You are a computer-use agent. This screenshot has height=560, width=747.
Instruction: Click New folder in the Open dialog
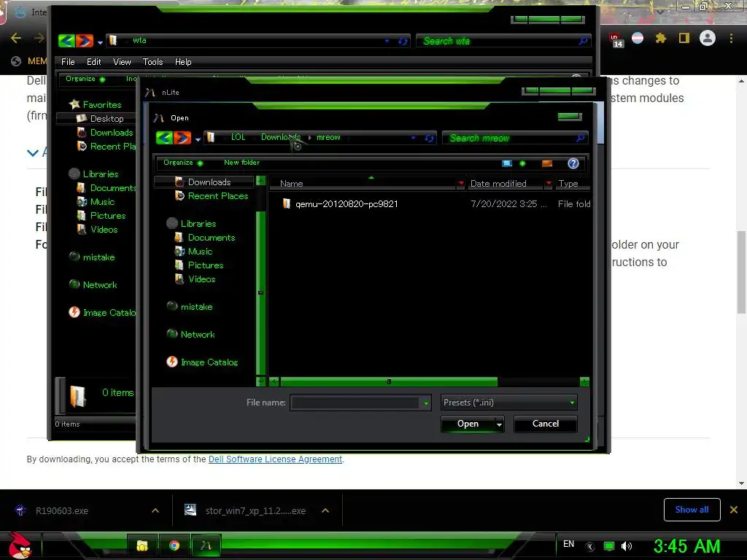(x=241, y=163)
